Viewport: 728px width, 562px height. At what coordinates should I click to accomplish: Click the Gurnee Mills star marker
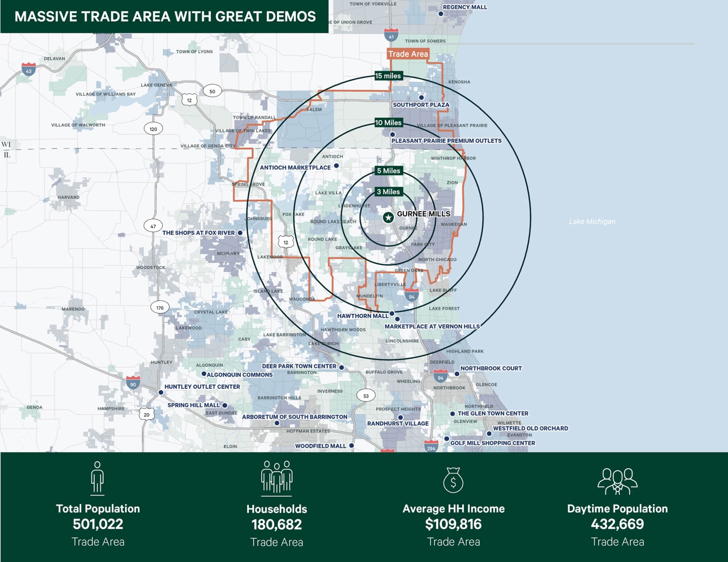click(388, 218)
